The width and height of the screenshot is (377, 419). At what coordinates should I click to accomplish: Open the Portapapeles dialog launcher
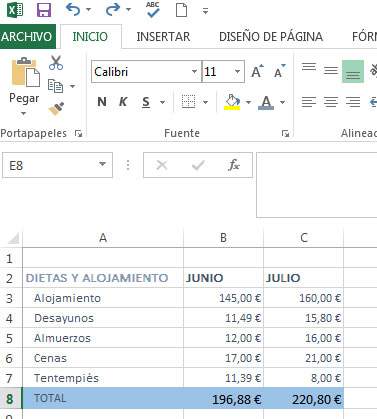79,134
